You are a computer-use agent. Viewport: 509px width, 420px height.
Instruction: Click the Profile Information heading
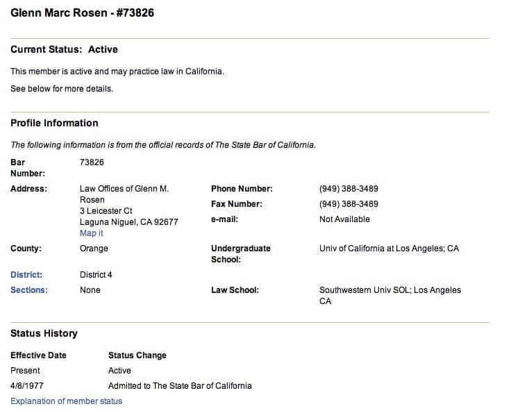coord(54,123)
